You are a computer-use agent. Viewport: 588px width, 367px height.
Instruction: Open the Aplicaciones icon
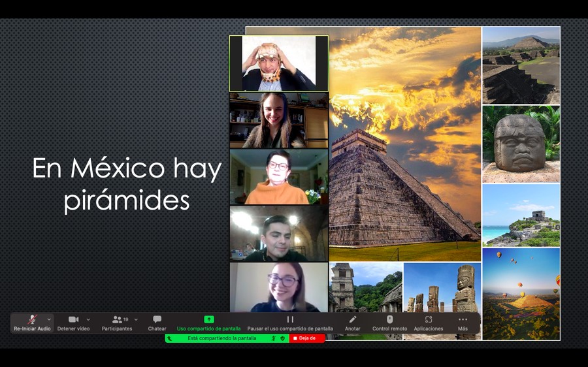click(429, 319)
